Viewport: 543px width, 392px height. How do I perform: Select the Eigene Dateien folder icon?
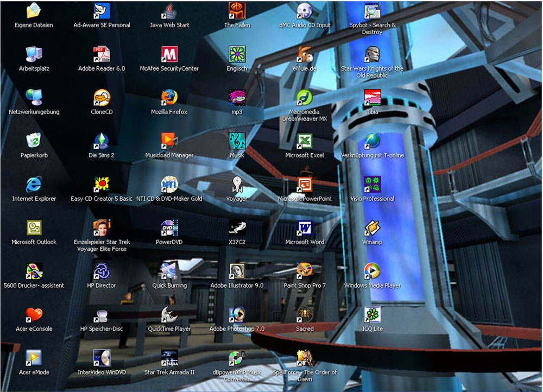(x=34, y=11)
